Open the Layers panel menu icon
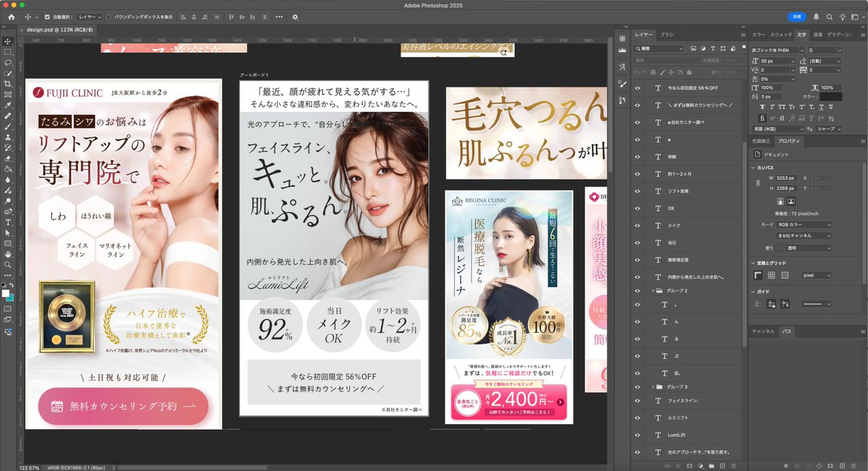This screenshot has height=471, width=868. 742,35
